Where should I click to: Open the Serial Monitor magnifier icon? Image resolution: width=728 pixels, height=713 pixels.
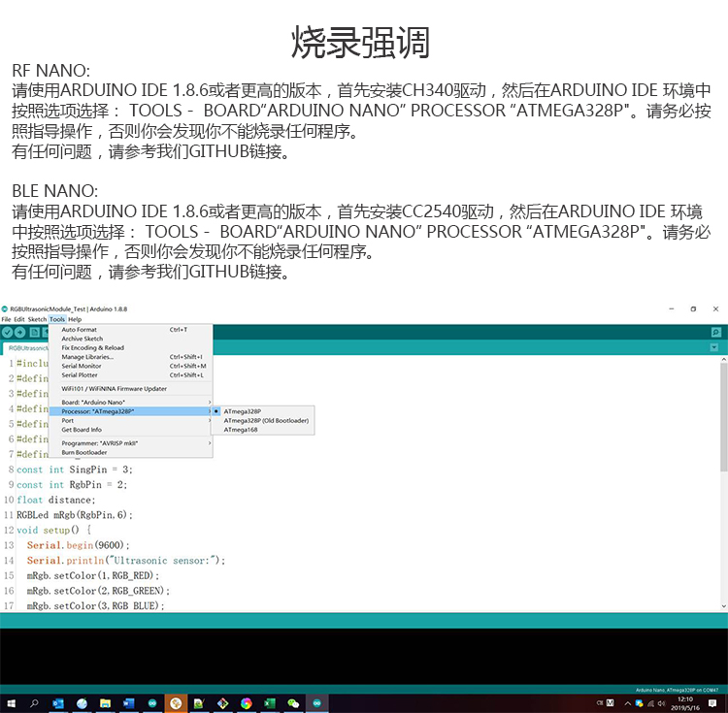(715, 333)
